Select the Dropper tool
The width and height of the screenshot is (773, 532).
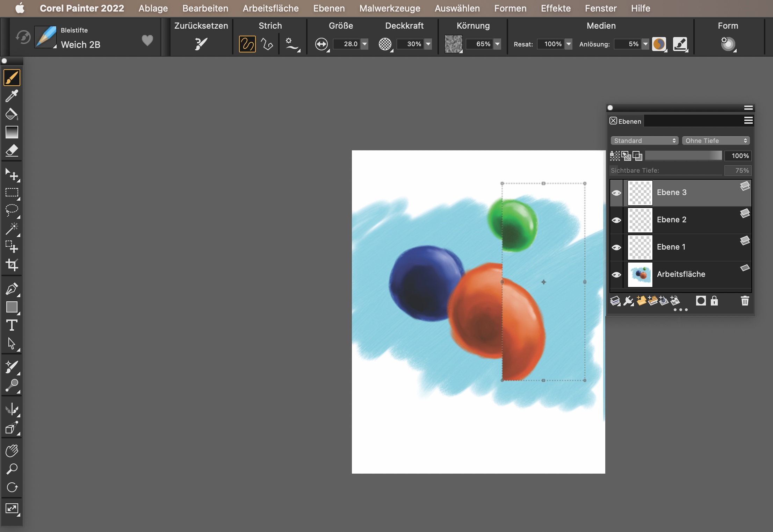12,96
